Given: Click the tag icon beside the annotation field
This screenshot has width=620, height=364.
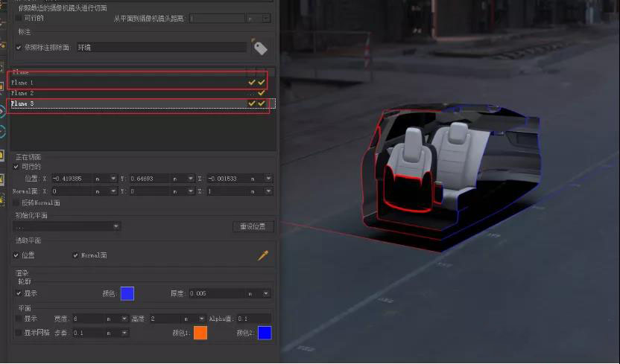Looking at the screenshot, I should (x=259, y=47).
